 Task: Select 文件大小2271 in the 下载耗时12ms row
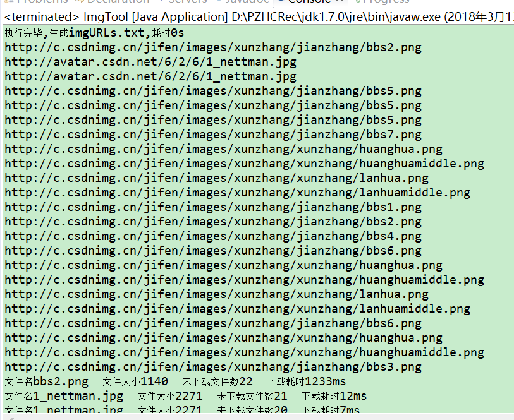(x=170, y=397)
